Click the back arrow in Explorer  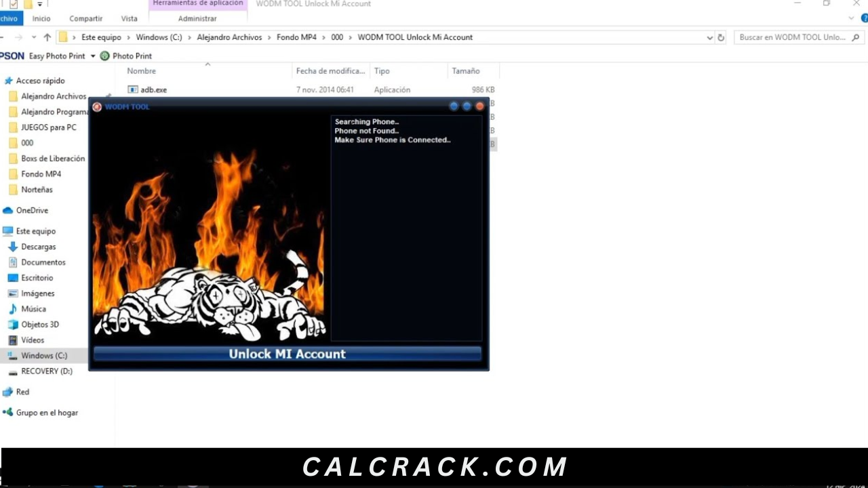point(3,37)
